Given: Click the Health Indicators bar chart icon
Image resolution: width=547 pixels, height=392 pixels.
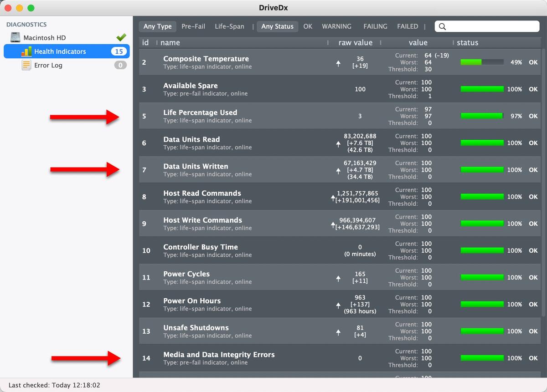Looking at the screenshot, I should click(26, 51).
